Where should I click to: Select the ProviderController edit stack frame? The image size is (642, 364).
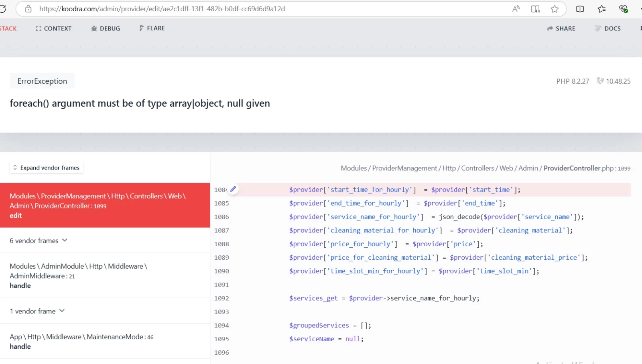(105, 205)
